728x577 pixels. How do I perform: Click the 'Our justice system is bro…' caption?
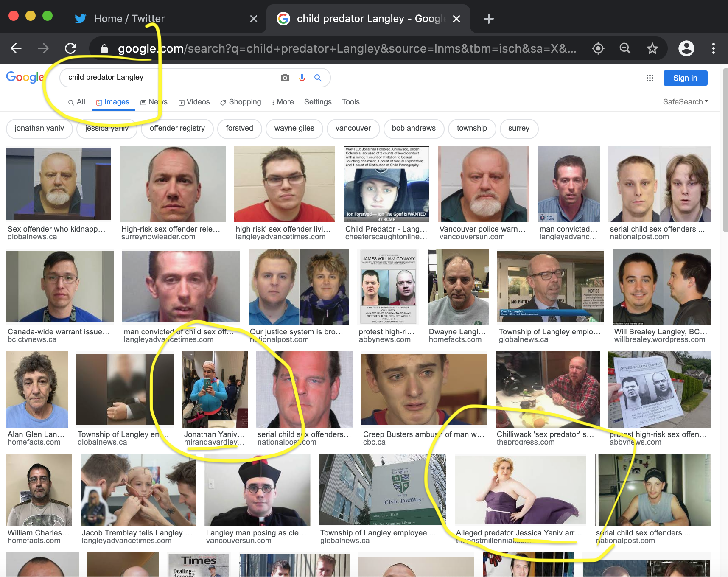(x=297, y=332)
